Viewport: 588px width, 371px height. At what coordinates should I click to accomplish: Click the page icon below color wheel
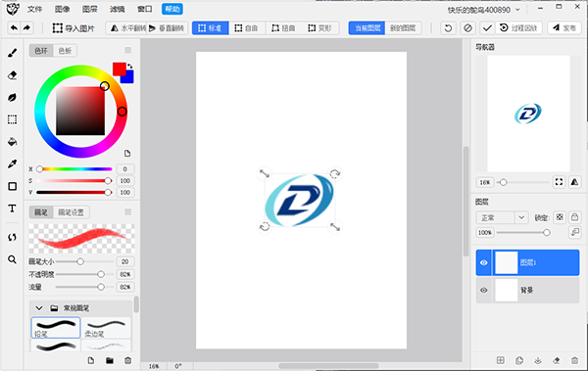[127, 154]
